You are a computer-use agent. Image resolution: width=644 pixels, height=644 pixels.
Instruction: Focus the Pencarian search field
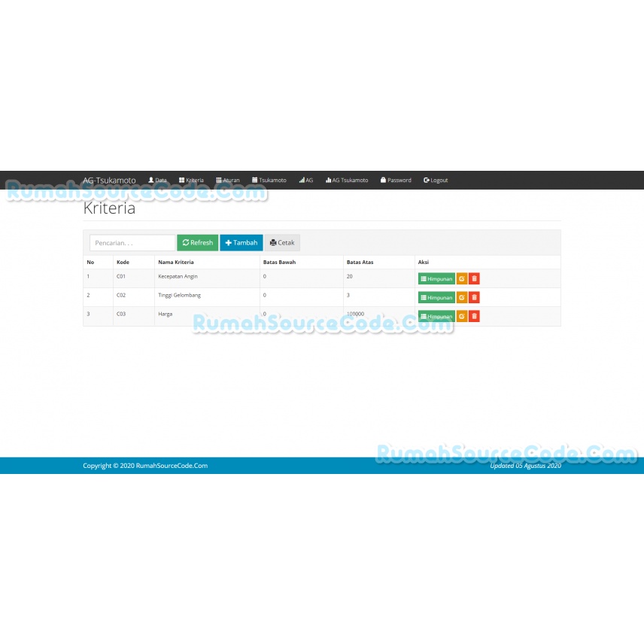(132, 243)
